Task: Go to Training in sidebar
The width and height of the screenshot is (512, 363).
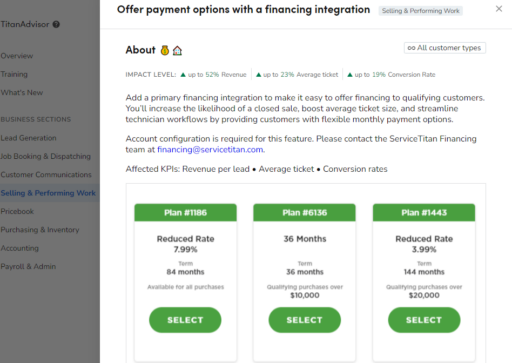Action: click(x=14, y=74)
